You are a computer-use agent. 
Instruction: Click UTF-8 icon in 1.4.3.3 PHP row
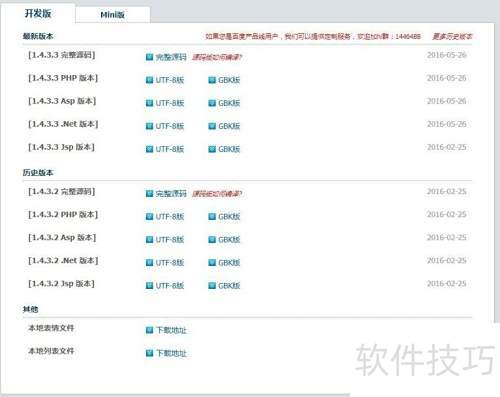[x=149, y=80]
